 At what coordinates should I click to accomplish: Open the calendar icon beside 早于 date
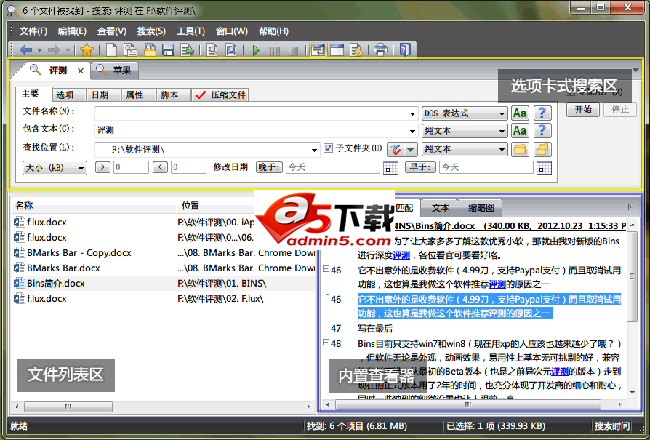(x=544, y=168)
